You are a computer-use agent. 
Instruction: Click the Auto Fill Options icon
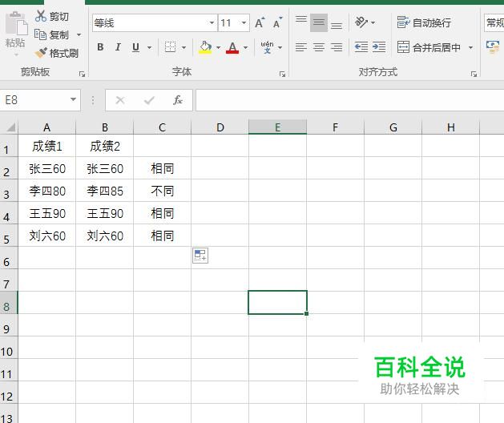[200, 256]
